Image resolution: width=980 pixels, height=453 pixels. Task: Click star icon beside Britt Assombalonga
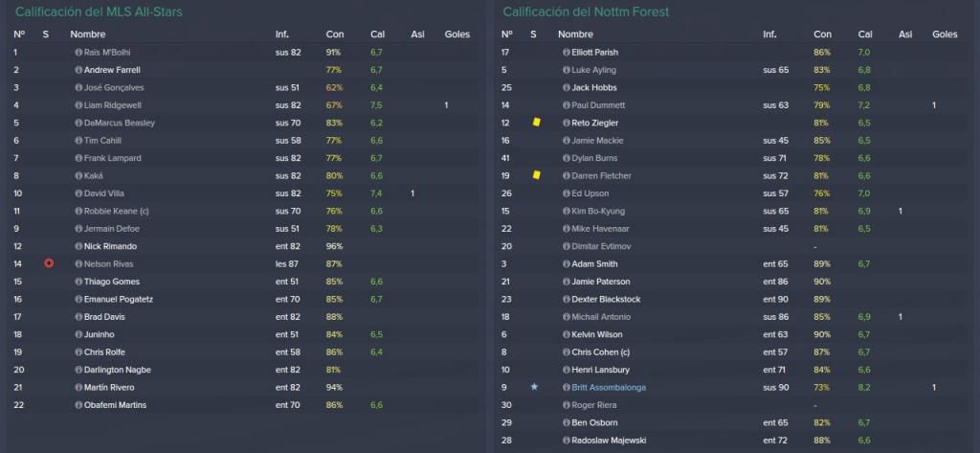pos(534,387)
